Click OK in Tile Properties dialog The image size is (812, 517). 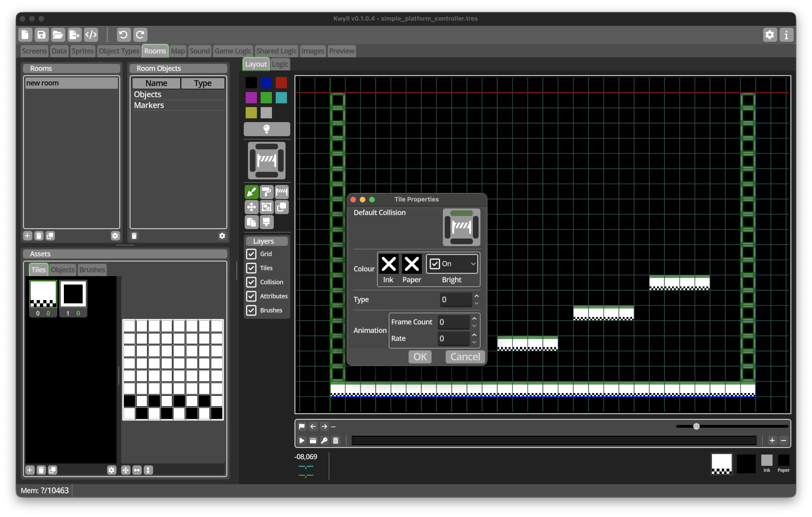420,357
